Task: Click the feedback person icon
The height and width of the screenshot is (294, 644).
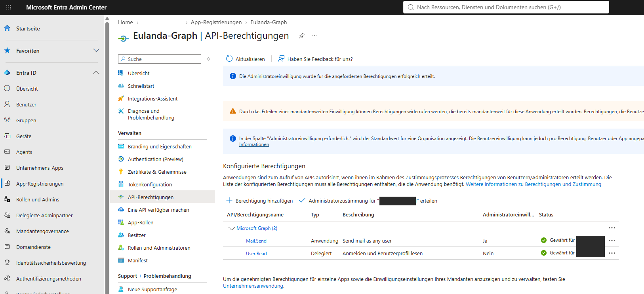Action: (281, 59)
